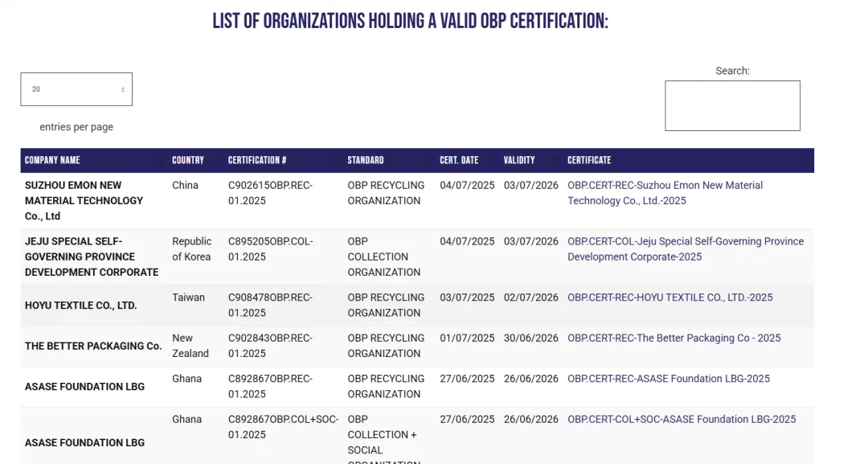Click cert date 04/07/2025 in the Suzhou Emon row

[467, 185]
